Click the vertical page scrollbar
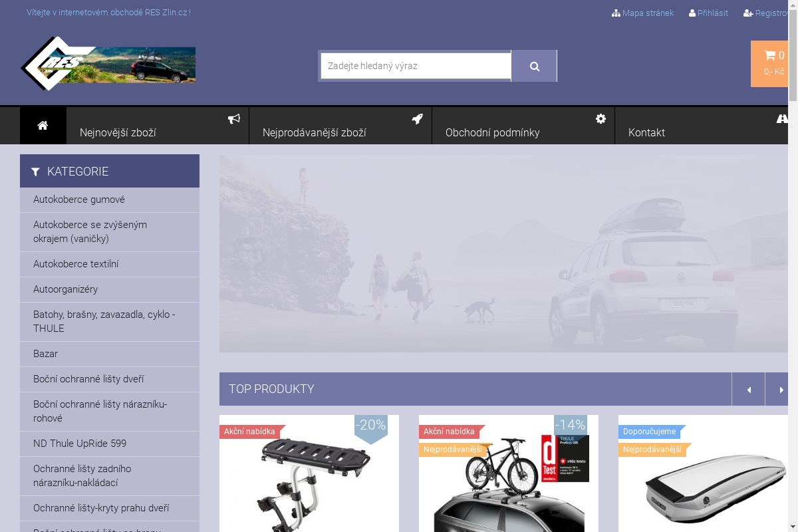The height and width of the screenshot is (532, 798). point(793,266)
